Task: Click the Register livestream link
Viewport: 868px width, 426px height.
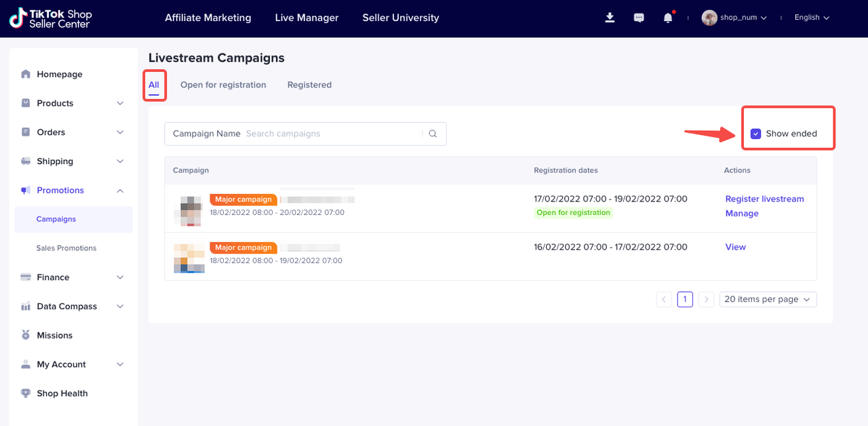Action: [x=764, y=199]
